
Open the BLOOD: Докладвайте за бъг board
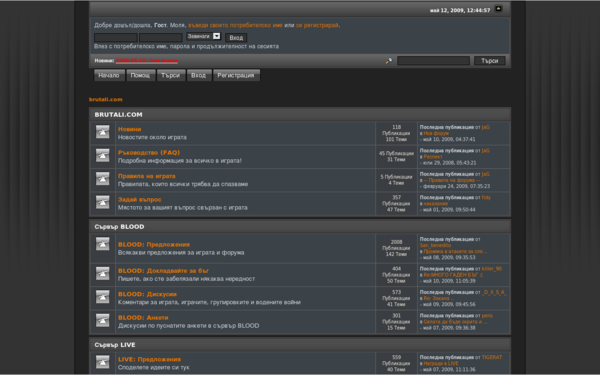click(x=163, y=271)
